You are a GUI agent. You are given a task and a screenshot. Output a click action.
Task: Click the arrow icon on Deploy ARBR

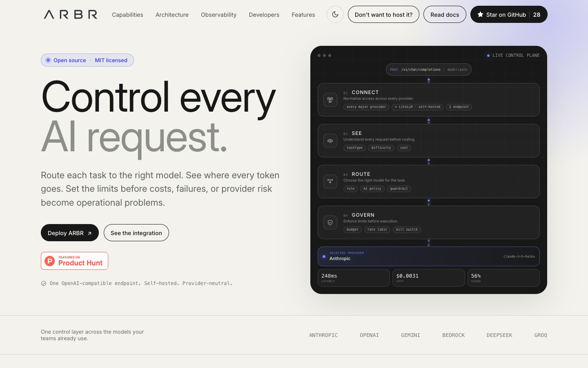(x=89, y=233)
